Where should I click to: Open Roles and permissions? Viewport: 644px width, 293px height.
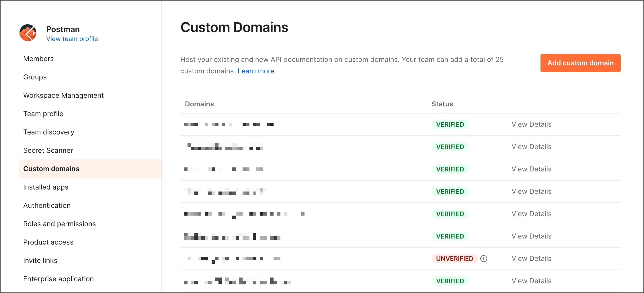click(x=60, y=224)
